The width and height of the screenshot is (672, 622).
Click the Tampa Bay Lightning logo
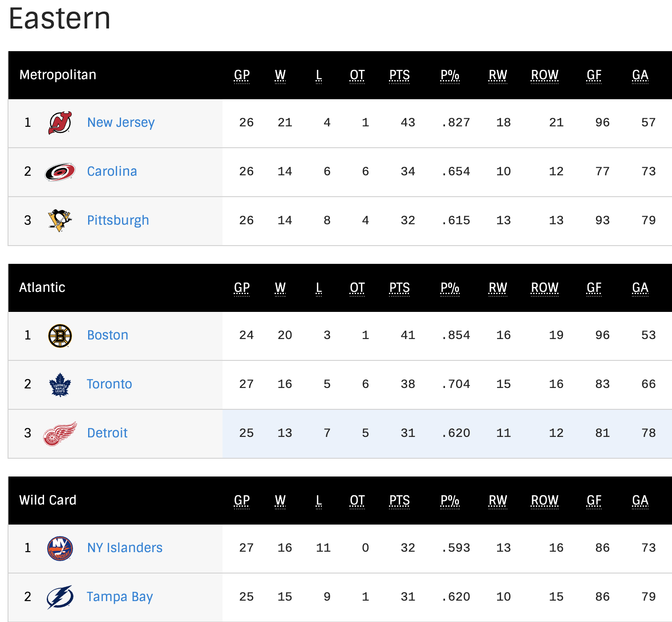coord(60,597)
